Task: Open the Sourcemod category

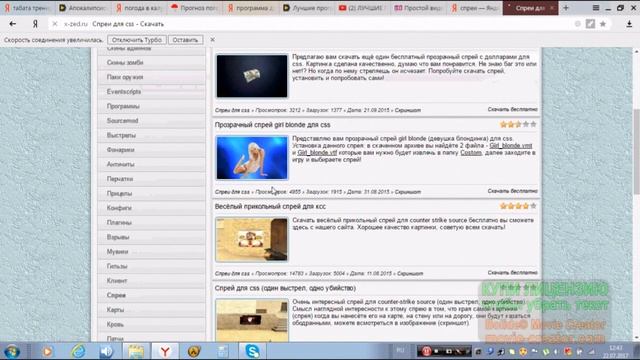Action: click(x=151, y=120)
